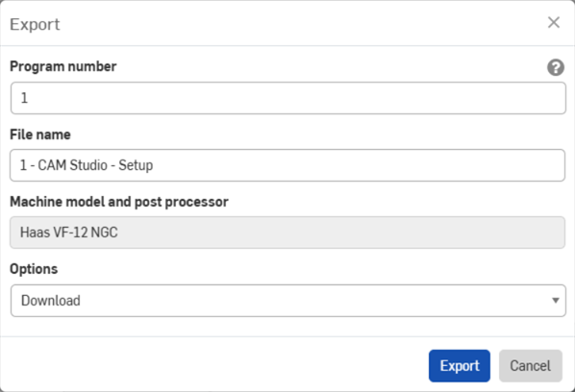The height and width of the screenshot is (392, 575).
Task: Click the Export dialog title text
Action: (x=35, y=25)
